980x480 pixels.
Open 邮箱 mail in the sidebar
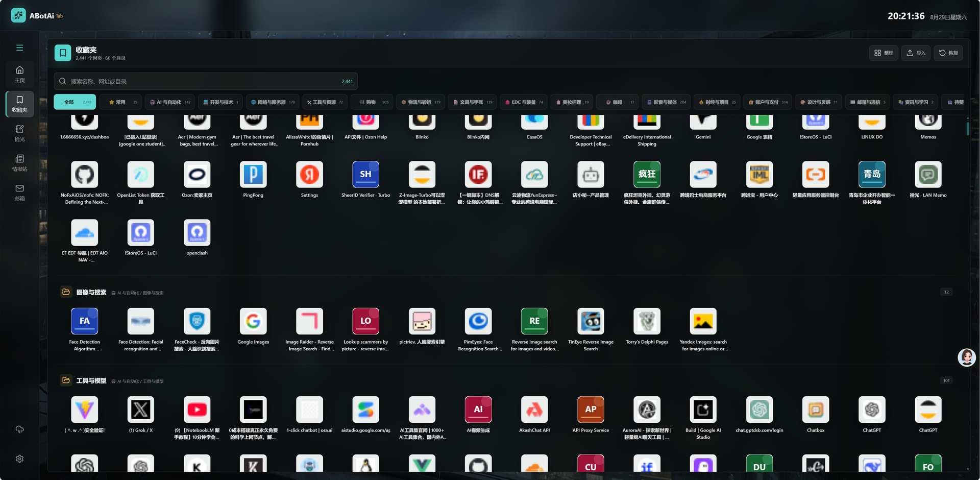(19, 193)
